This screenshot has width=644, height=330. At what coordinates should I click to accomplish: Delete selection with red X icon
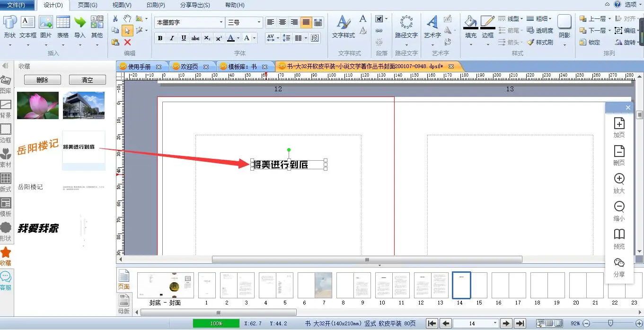point(127,42)
